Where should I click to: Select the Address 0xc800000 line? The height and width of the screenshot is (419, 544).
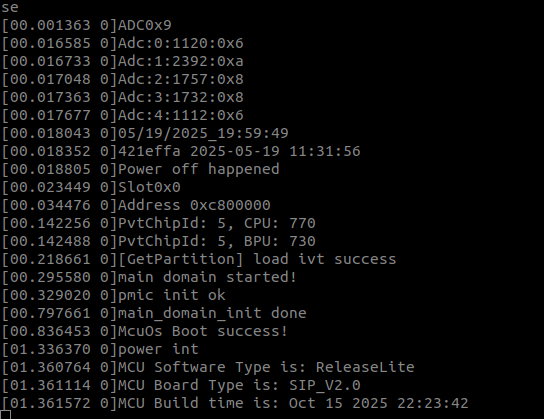pos(136,206)
